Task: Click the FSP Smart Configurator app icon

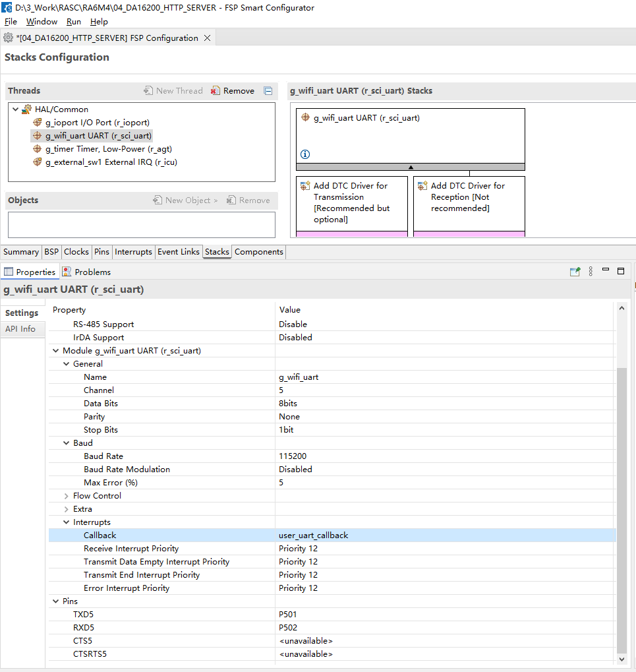Action: click(x=7, y=7)
